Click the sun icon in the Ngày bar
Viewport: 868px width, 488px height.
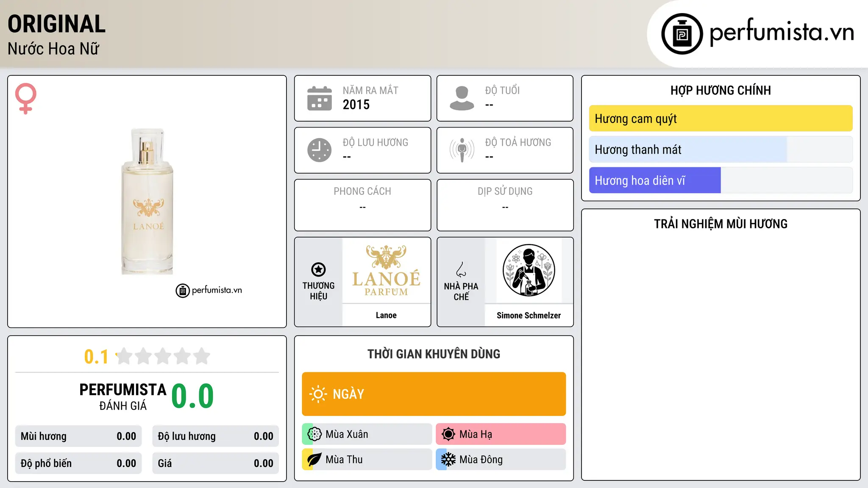click(318, 394)
